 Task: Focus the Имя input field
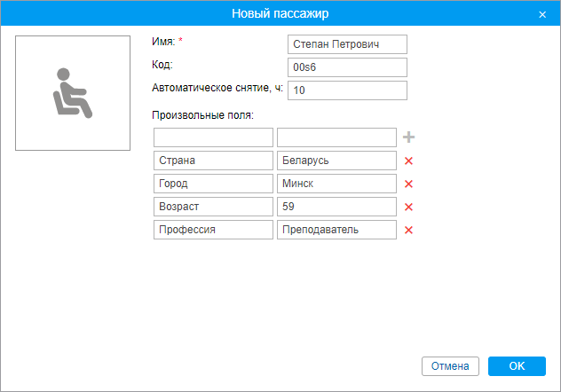click(347, 44)
